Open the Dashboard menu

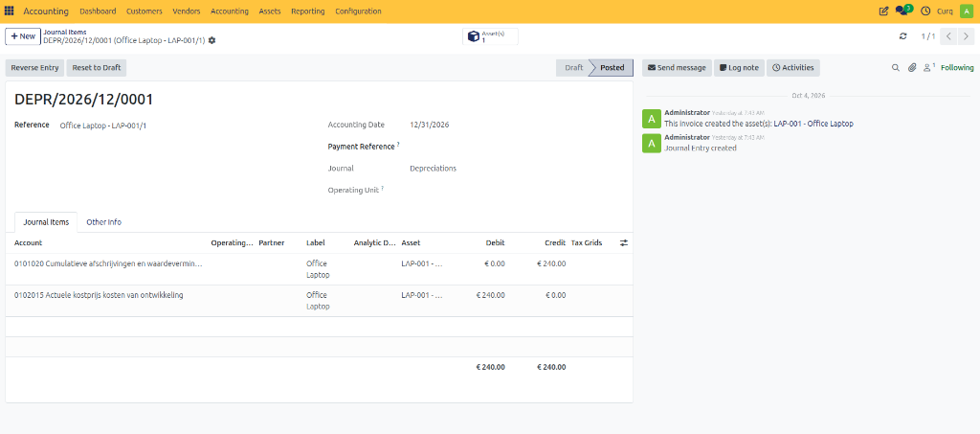(x=99, y=11)
